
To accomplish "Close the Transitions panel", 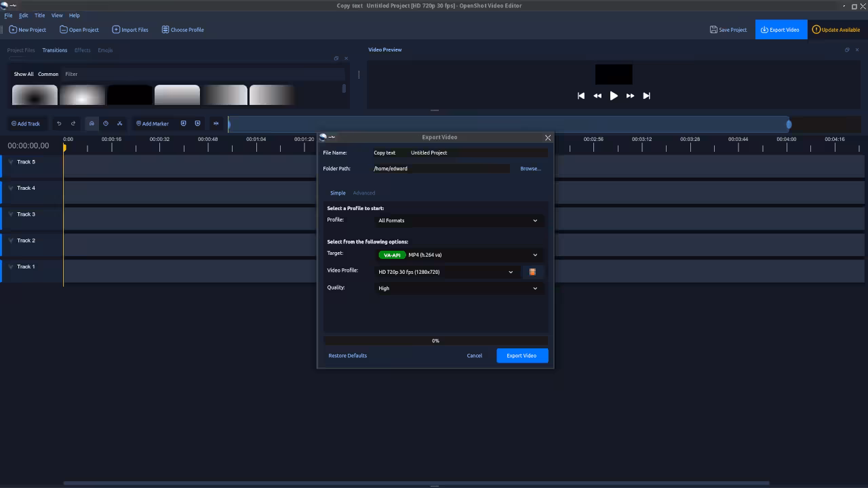I will (x=346, y=58).
